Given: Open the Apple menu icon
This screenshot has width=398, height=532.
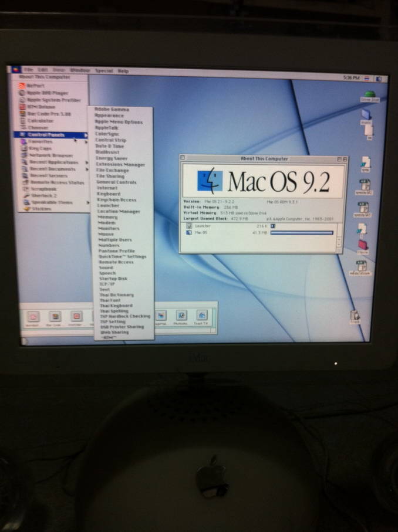Looking at the screenshot, I should click(x=13, y=69).
